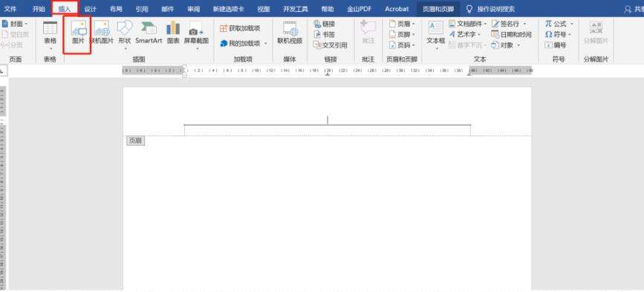Click the 联机视频 online video icon
The height and width of the screenshot is (292, 644).
coord(290,33)
